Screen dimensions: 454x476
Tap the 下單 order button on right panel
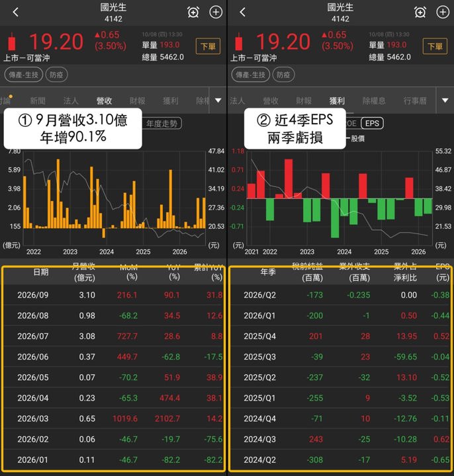click(x=435, y=46)
